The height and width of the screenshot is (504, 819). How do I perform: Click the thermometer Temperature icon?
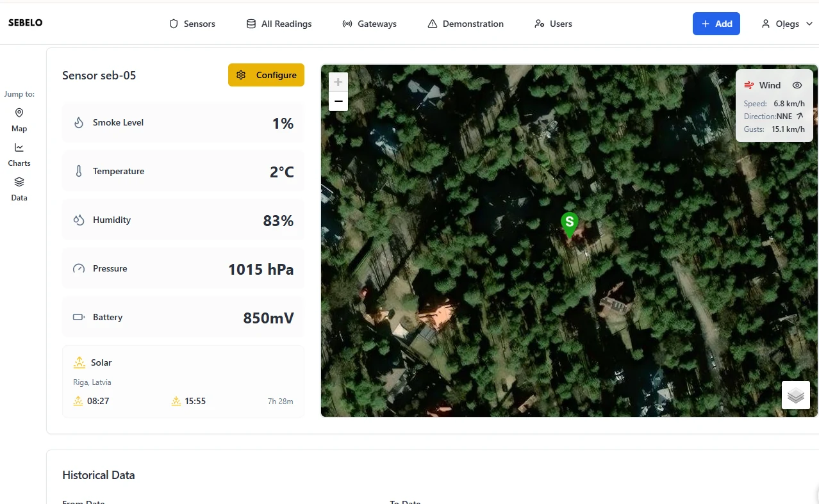pos(79,171)
